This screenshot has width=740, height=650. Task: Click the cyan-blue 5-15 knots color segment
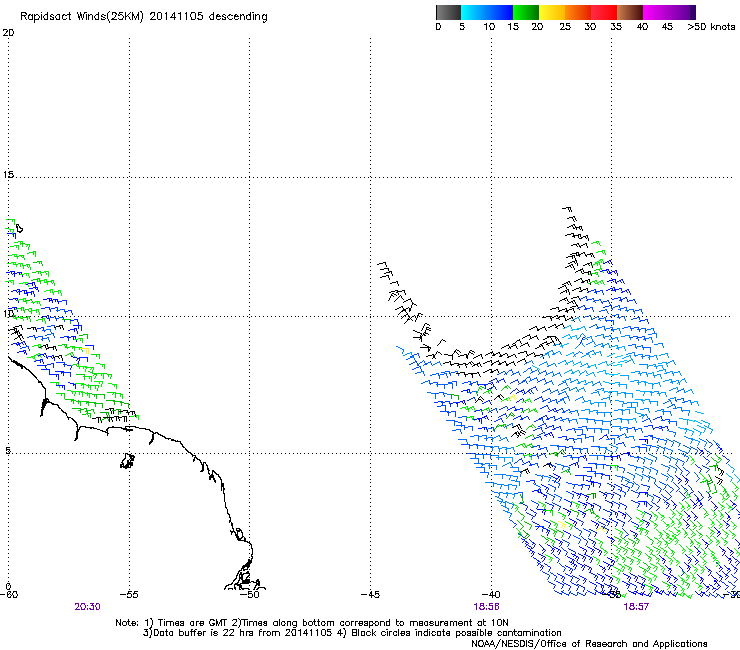coord(487,12)
